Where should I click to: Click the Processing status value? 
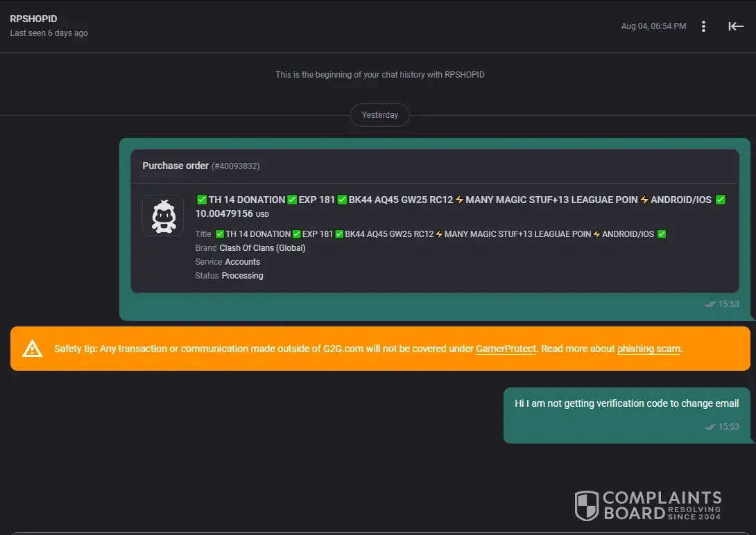click(242, 276)
